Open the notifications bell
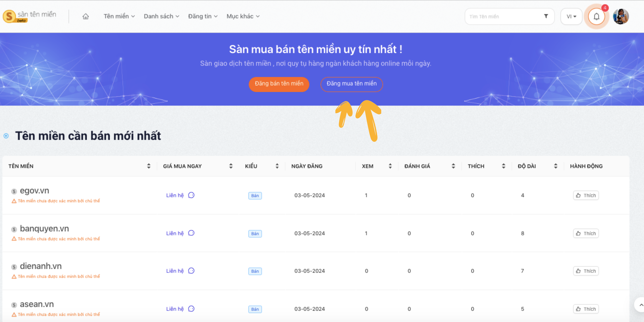644x322 pixels. (596, 16)
